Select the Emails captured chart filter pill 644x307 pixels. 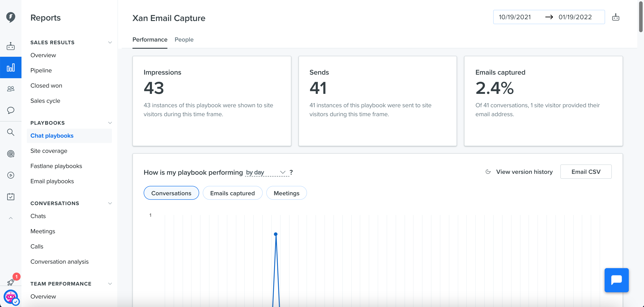(x=232, y=193)
